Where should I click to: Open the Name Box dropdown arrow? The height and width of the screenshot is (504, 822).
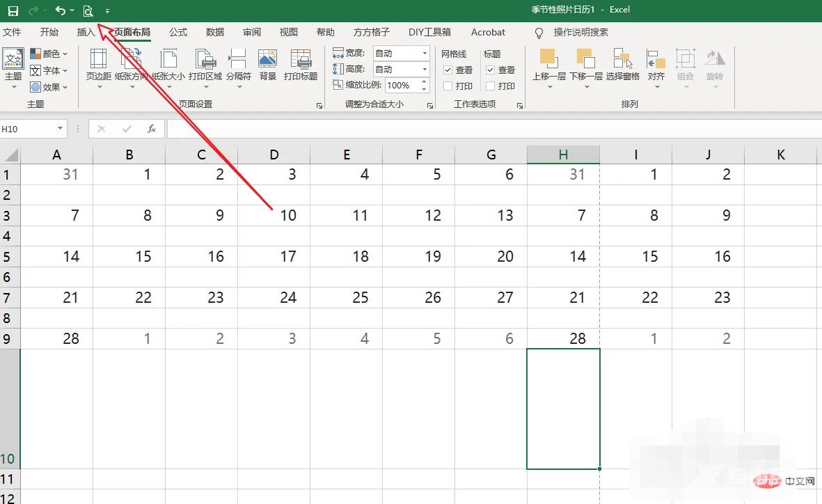pyautogui.click(x=61, y=129)
